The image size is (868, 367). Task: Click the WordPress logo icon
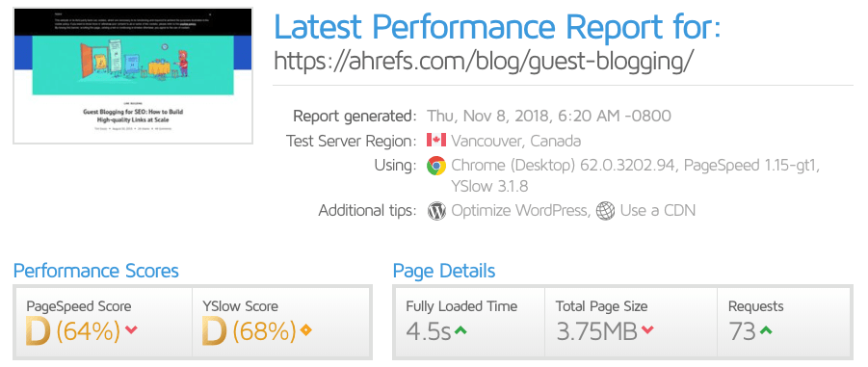(x=436, y=211)
